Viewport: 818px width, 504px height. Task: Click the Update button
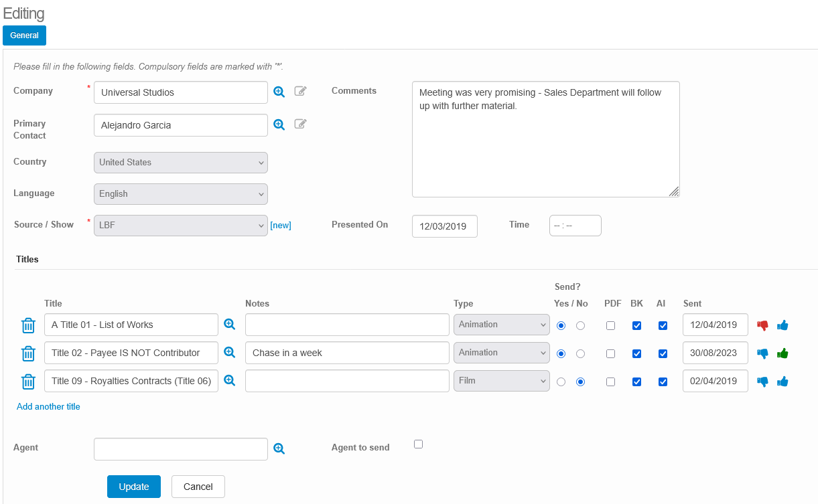[133, 487]
